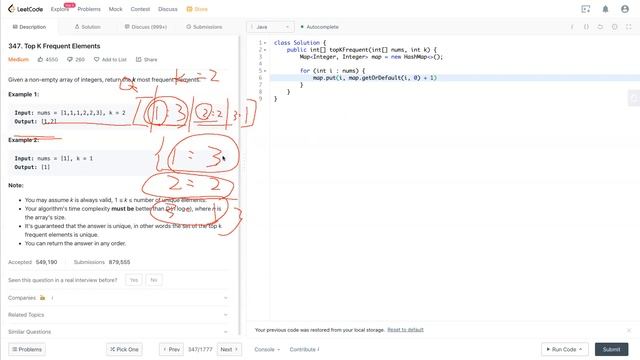The height and width of the screenshot is (360, 640).
Task: Click the Note heading
Action: point(16,185)
